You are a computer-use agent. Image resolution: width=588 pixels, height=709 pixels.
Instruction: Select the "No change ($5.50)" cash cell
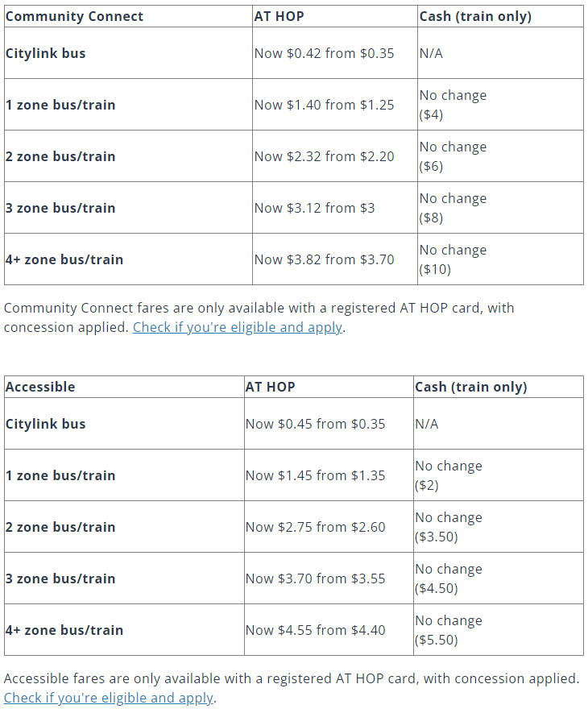(x=449, y=630)
